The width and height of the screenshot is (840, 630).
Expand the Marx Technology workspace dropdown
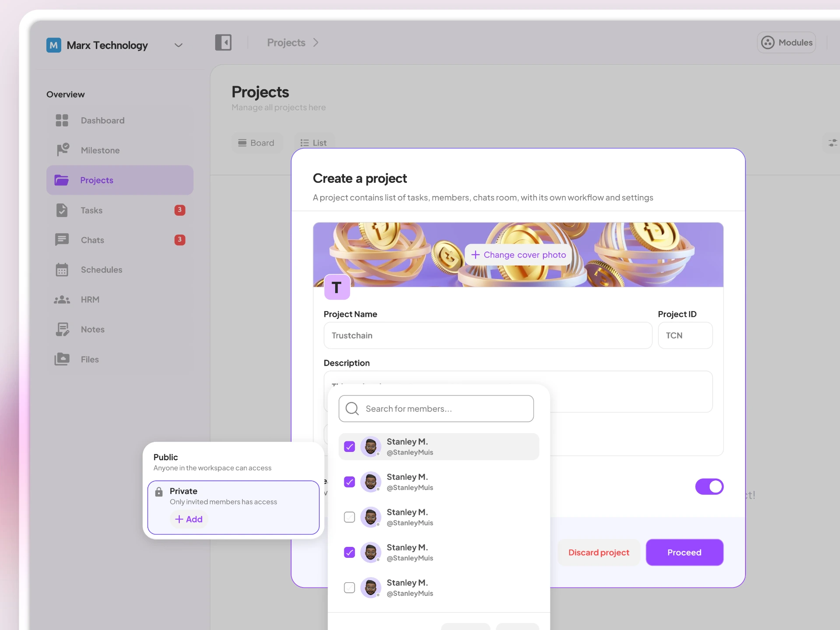click(178, 45)
